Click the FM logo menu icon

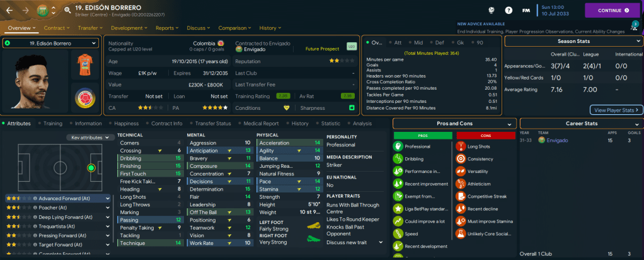tap(527, 10)
